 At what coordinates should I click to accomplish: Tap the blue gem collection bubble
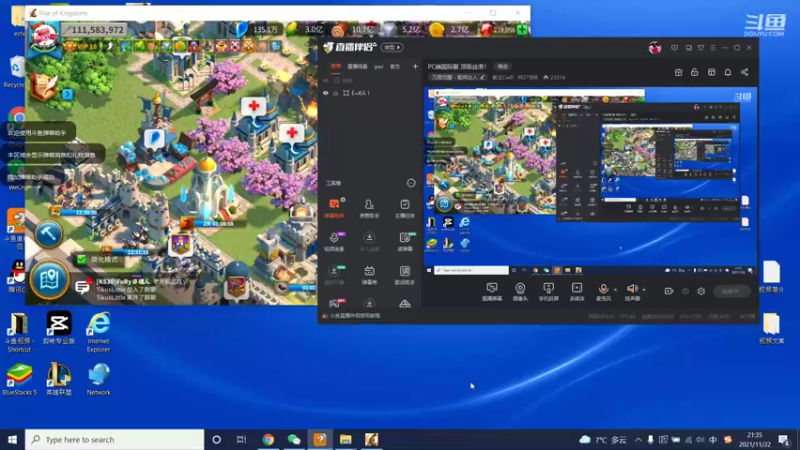(x=155, y=138)
